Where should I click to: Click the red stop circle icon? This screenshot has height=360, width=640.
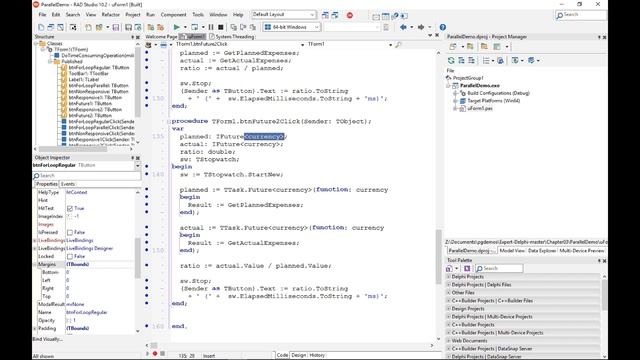coord(350,15)
